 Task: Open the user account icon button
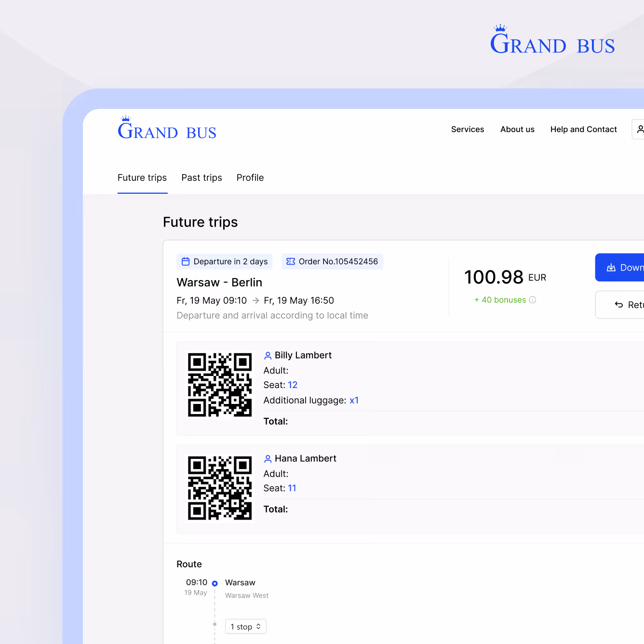[x=639, y=129]
